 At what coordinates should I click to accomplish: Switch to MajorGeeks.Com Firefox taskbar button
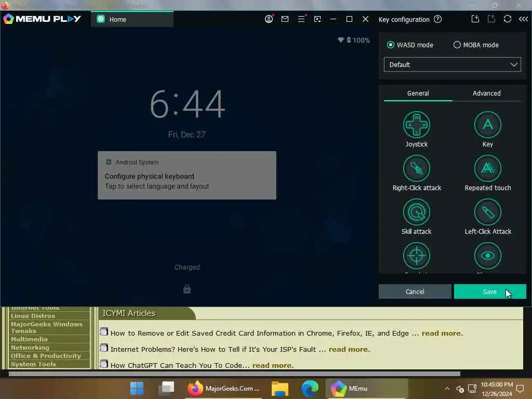[x=224, y=389]
